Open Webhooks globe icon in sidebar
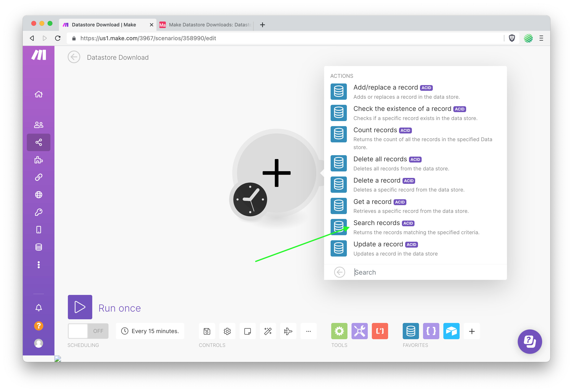This screenshot has width=573, height=392. pyautogui.click(x=38, y=195)
